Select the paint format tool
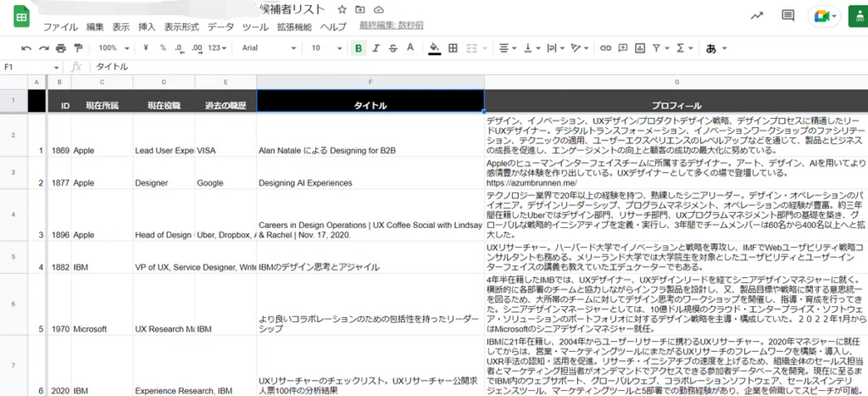Image resolution: width=868 pixels, height=396 pixels. click(x=78, y=48)
